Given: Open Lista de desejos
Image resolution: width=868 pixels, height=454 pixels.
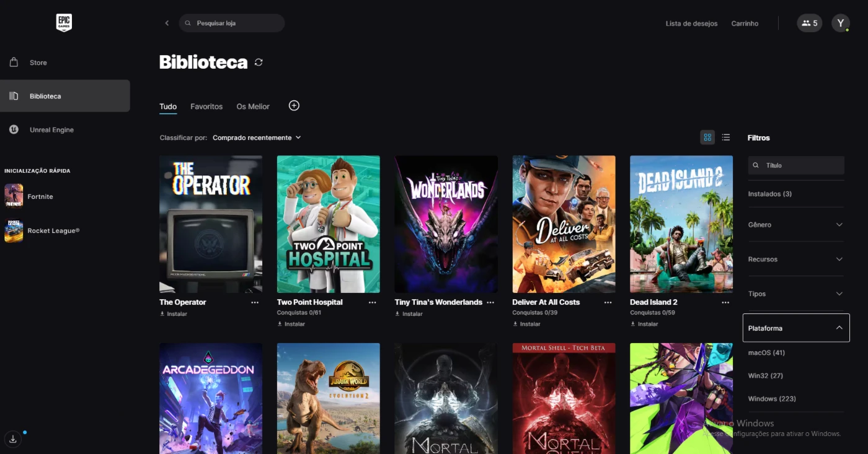Looking at the screenshot, I should [x=691, y=24].
